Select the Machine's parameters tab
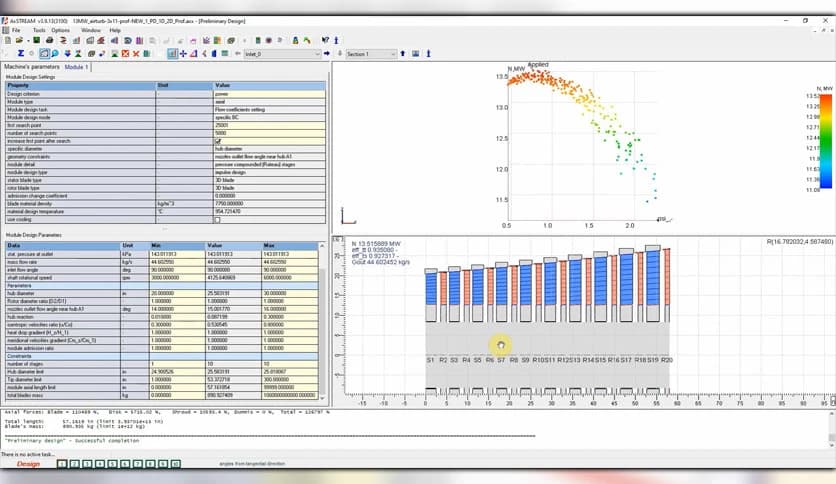The width and height of the screenshot is (836, 484). tap(31, 67)
